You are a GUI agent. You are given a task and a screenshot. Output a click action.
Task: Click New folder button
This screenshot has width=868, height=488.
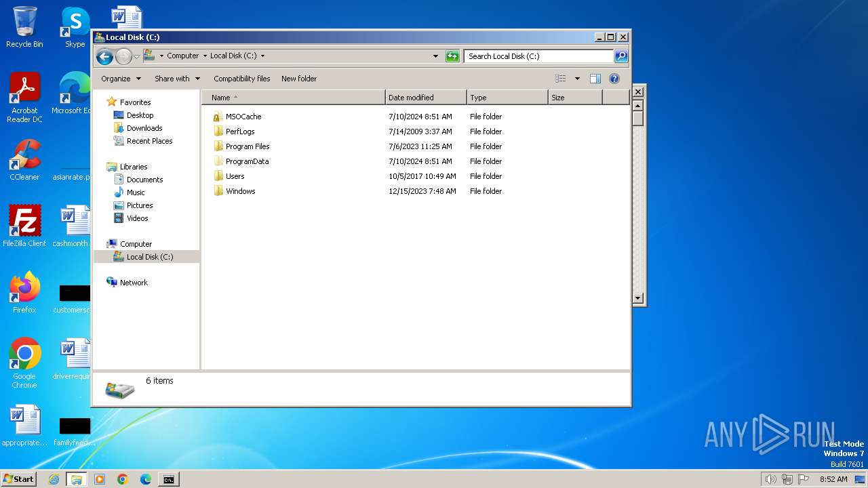tap(299, 79)
